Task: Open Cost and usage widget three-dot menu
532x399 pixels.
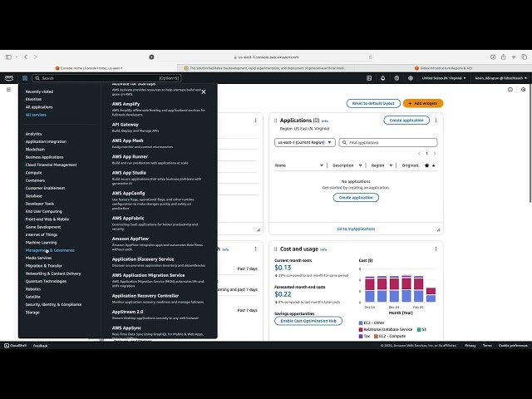Action: tap(436, 249)
